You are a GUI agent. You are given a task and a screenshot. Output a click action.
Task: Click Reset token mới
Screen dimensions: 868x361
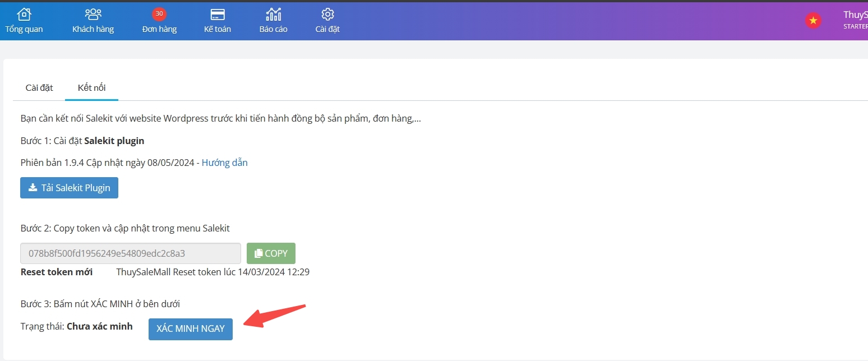pos(57,272)
